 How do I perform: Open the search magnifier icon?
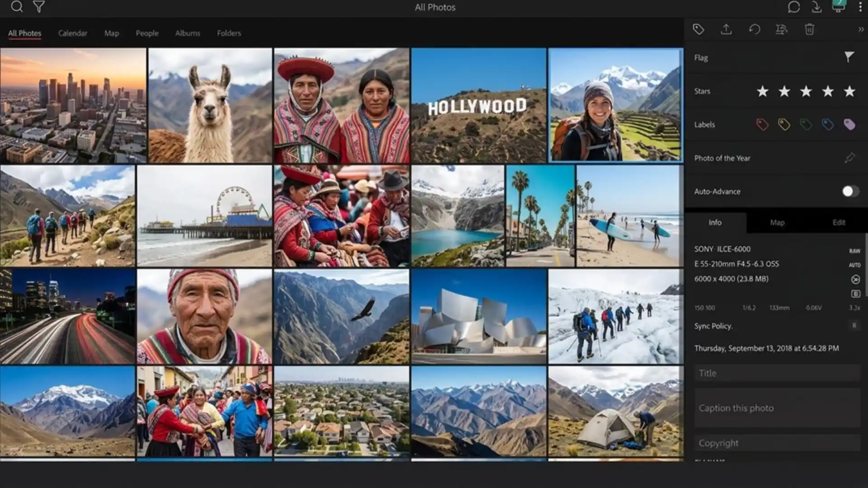click(x=17, y=7)
